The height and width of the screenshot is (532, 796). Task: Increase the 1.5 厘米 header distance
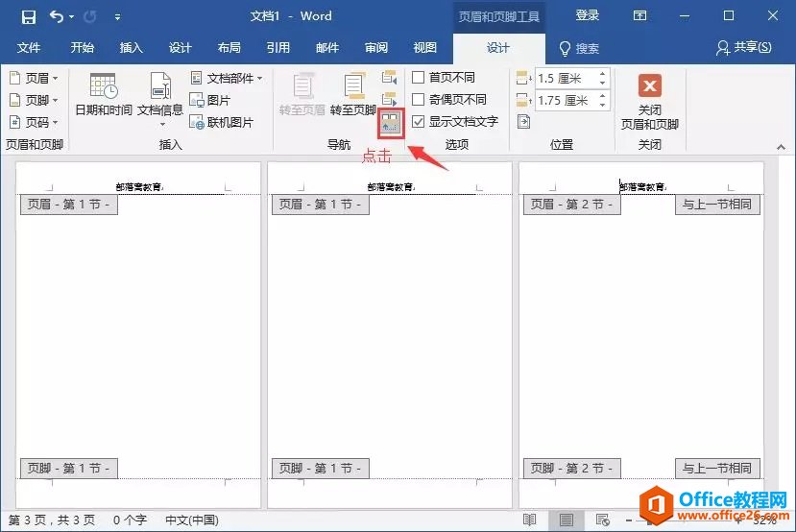(x=602, y=74)
